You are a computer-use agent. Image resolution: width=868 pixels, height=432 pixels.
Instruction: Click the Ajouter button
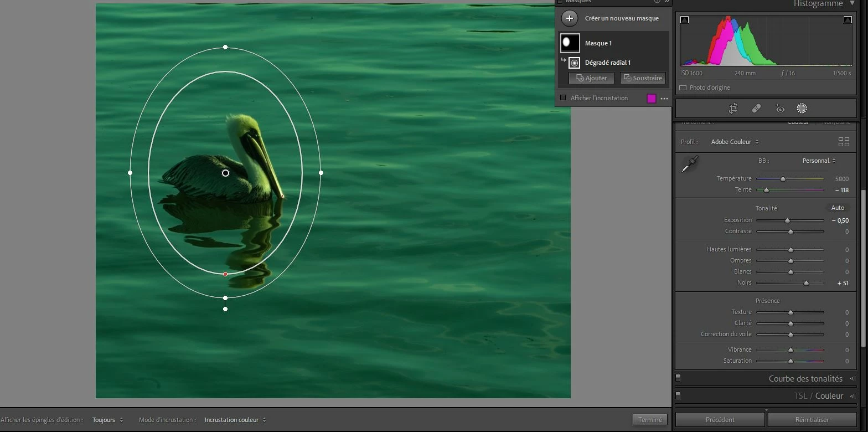591,78
